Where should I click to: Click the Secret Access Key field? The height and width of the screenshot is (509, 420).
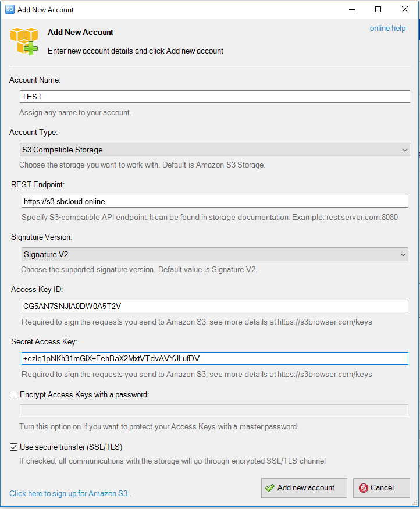[x=215, y=358]
